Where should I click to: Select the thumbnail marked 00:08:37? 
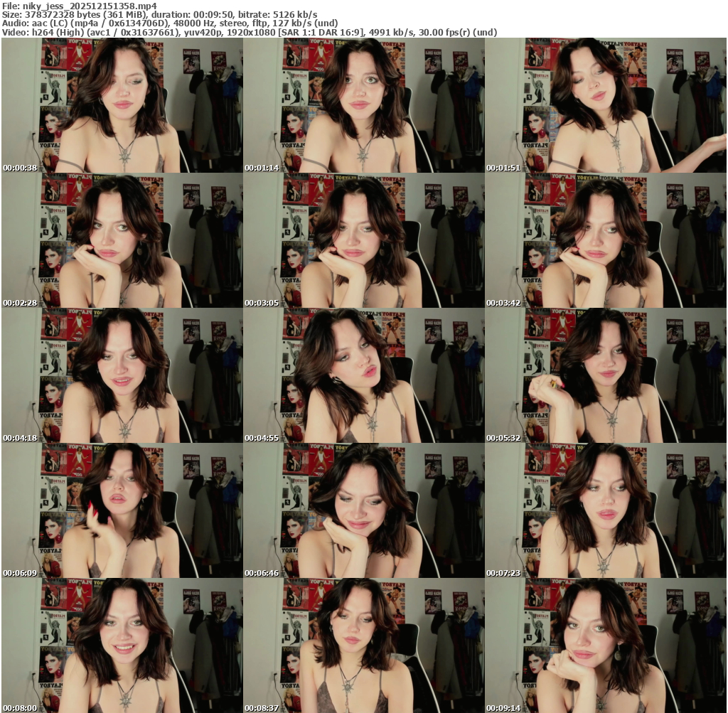pyautogui.click(x=363, y=645)
